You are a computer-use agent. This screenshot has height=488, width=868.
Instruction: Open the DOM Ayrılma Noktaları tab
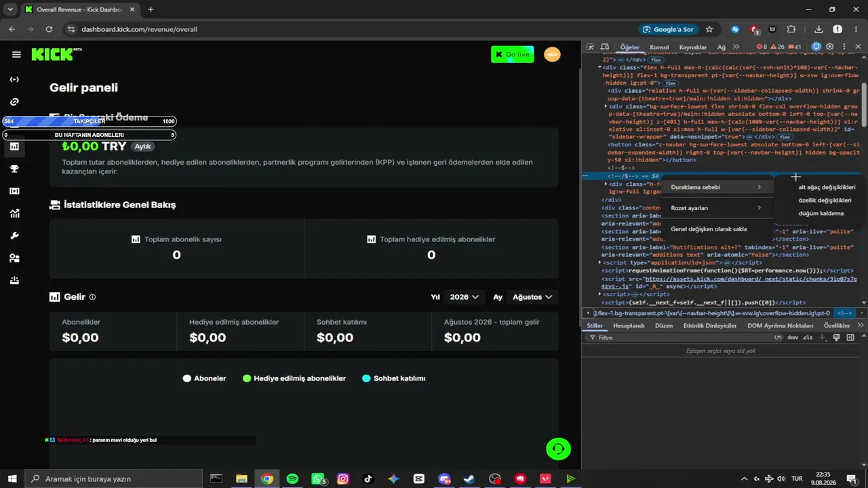click(781, 326)
